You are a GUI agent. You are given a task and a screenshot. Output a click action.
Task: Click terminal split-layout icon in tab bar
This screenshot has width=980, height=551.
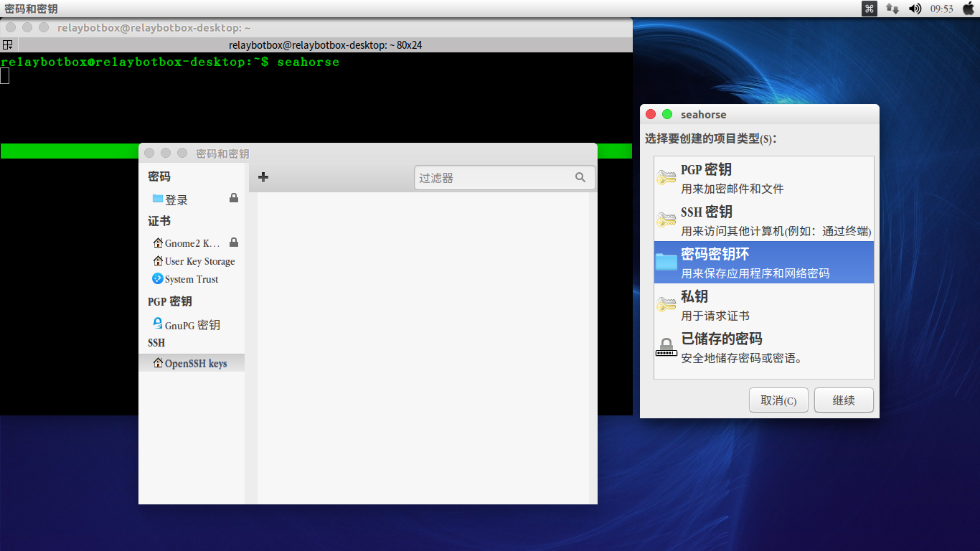tap(8, 44)
